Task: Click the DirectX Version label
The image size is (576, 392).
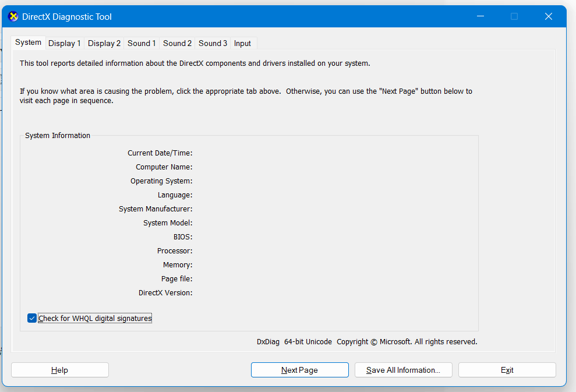Action: tap(165, 293)
